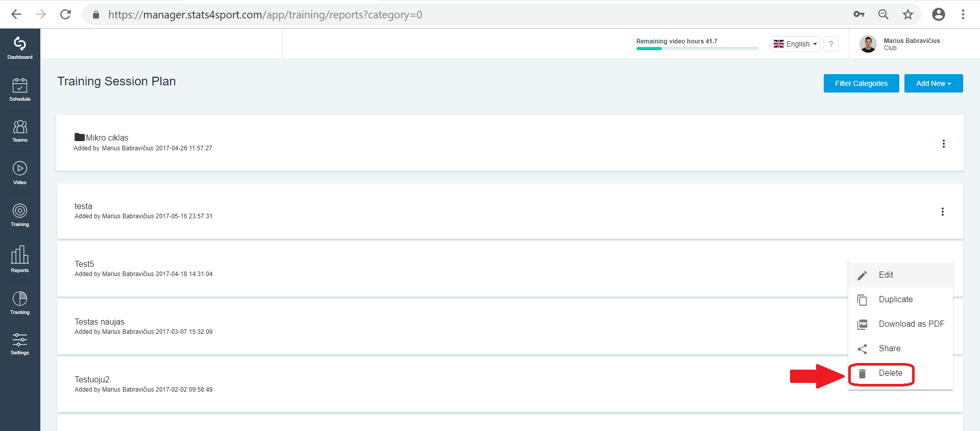Select Training in the sidebar

[20, 215]
